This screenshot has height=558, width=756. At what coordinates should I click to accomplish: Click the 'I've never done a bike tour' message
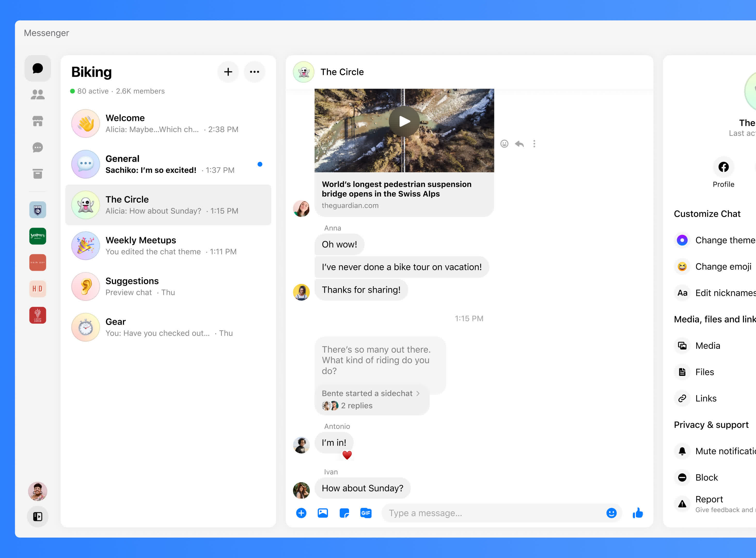[402, 267]
